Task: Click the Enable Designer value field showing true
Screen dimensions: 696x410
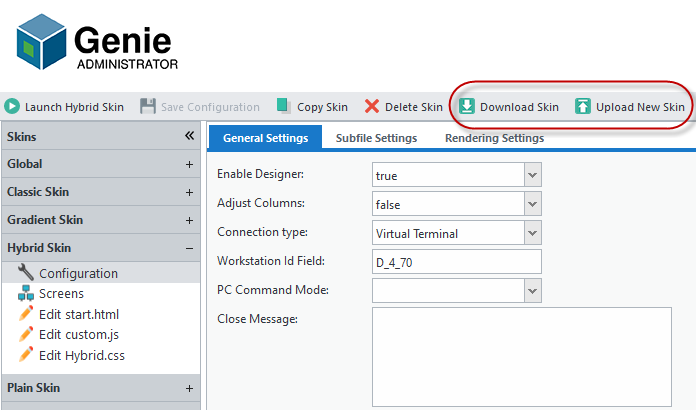Action: click(448, 175)
